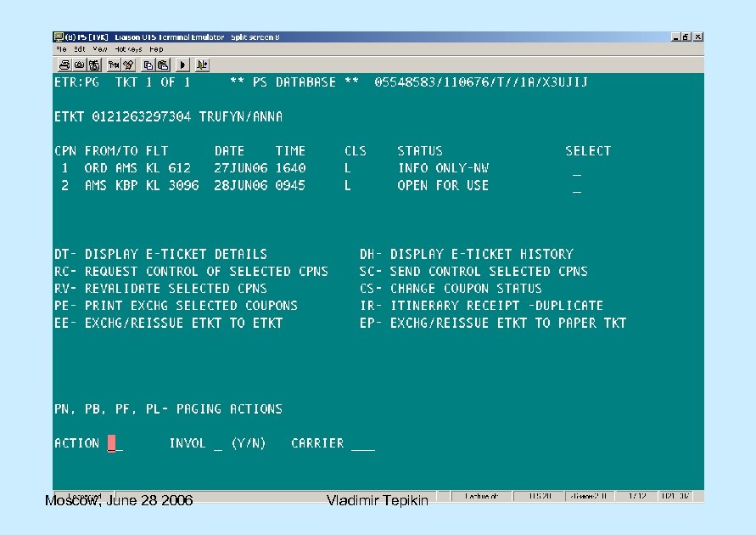Click RC- REQUEST CONTROL OF SELECTED CPNS
Viewport: 756px width, 535px height.
tap(191, 272)
